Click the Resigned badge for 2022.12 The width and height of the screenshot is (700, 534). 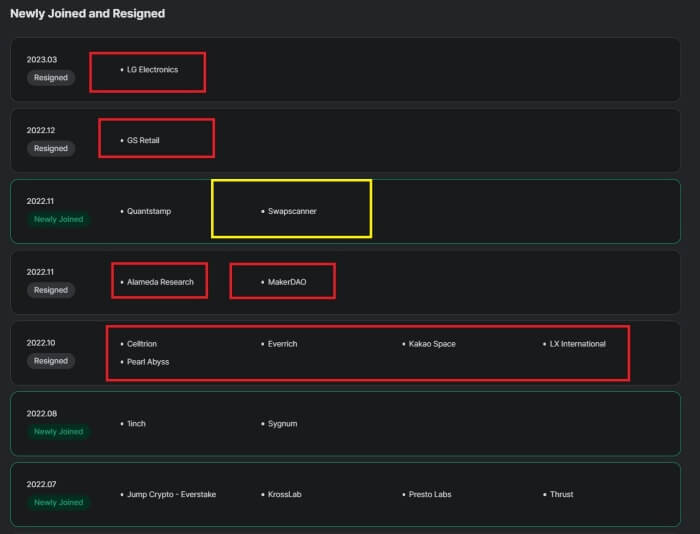[x=51, y=148]
